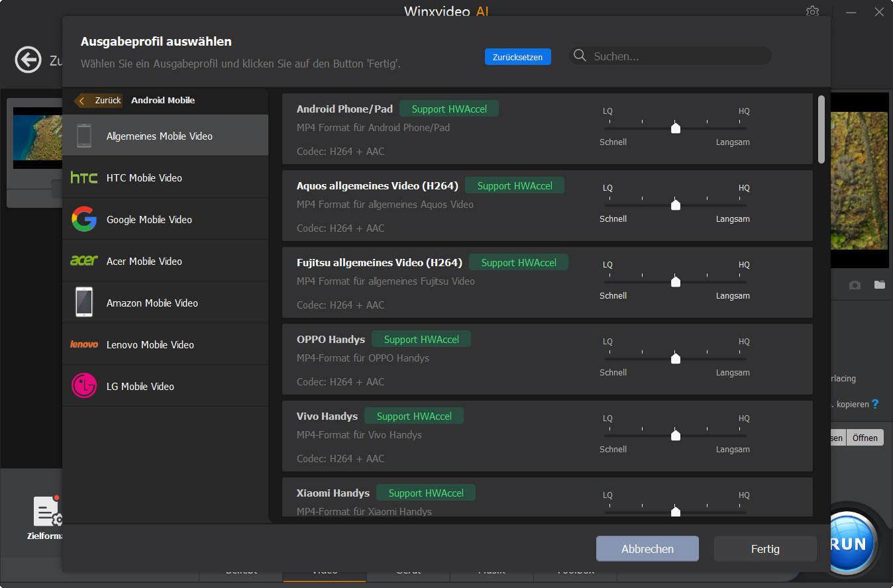
Task: Click the Lenovo logo icon
Action: [84, 344]
